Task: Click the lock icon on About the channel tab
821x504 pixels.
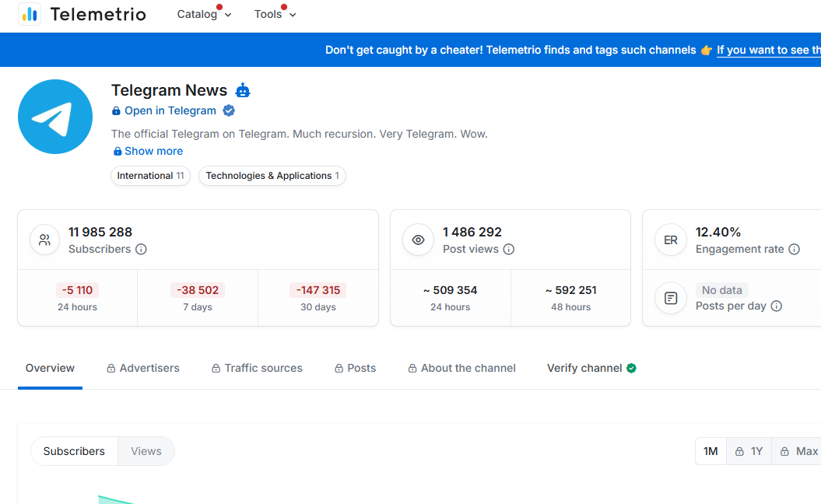Action: click(412, 369)
